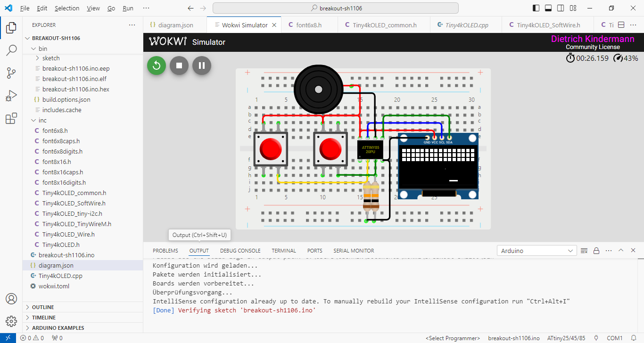Open breakout-sh1106.ino in the explorer
644x343 pixels.
66,255
